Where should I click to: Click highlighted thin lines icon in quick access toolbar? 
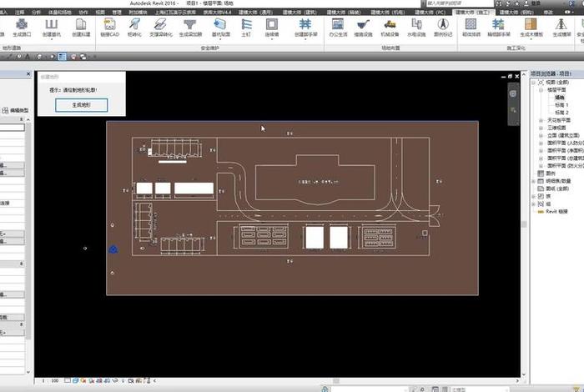tap(62, 57)
